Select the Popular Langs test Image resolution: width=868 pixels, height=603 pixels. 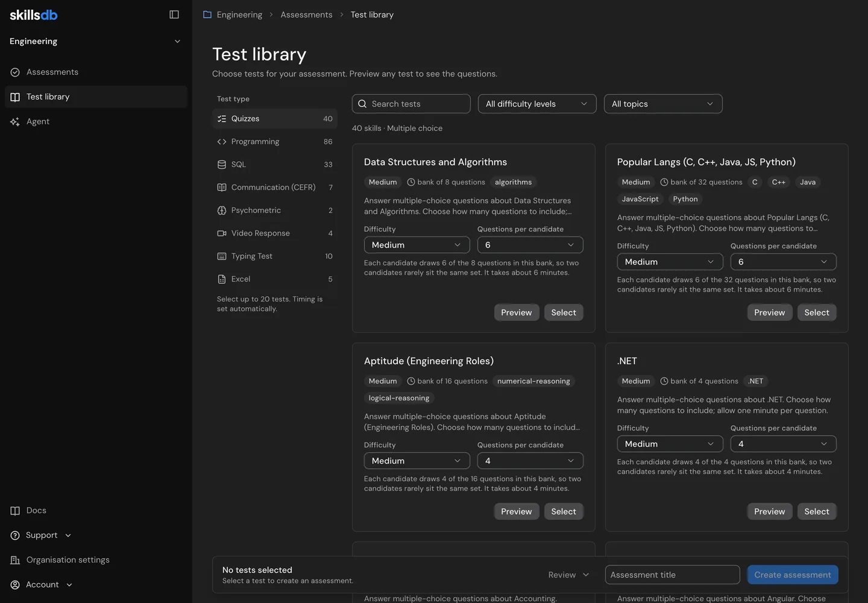coord(817,312)
